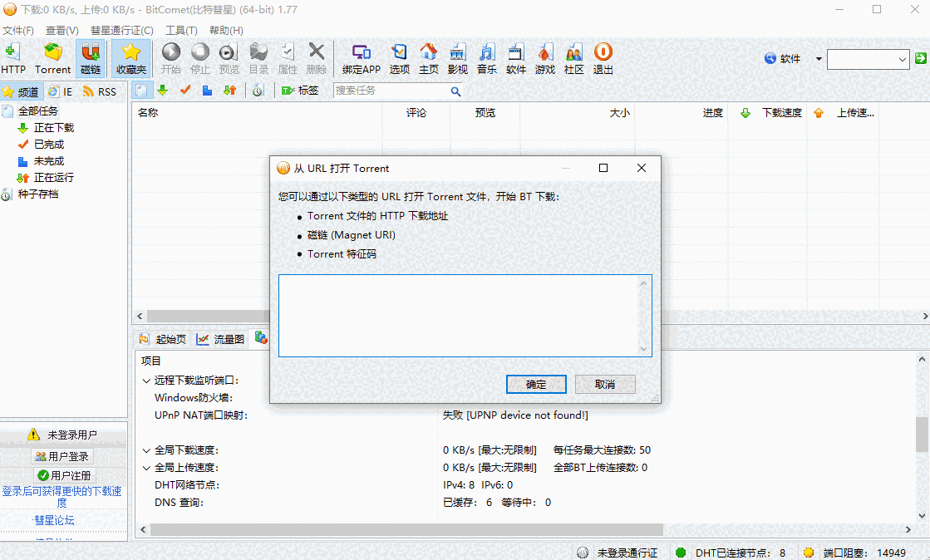930x560 pixels.
Task: Click the 磁链 magnet link icon
Action: (90, 58)
